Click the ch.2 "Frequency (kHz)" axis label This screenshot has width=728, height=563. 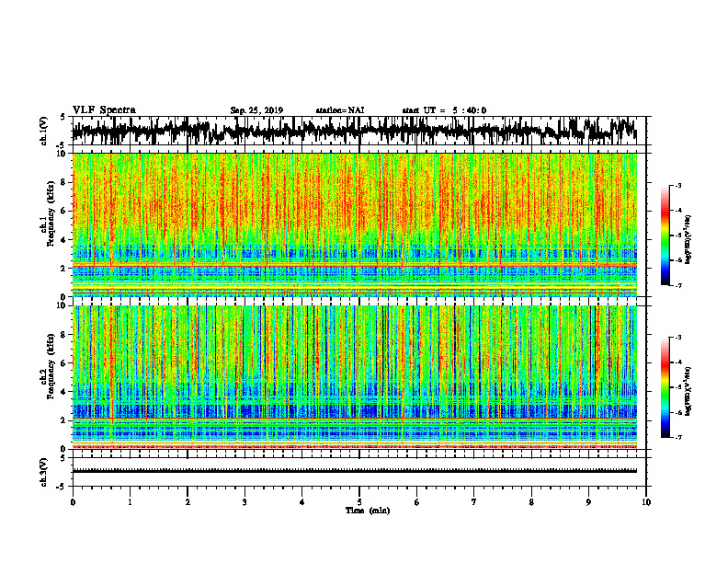point(51,366)
